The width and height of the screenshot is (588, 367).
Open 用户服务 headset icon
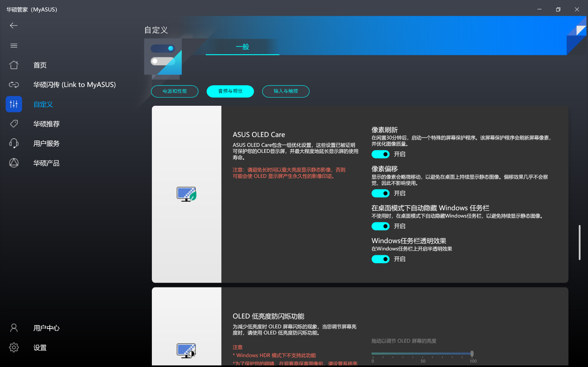(x=14, y=144)
